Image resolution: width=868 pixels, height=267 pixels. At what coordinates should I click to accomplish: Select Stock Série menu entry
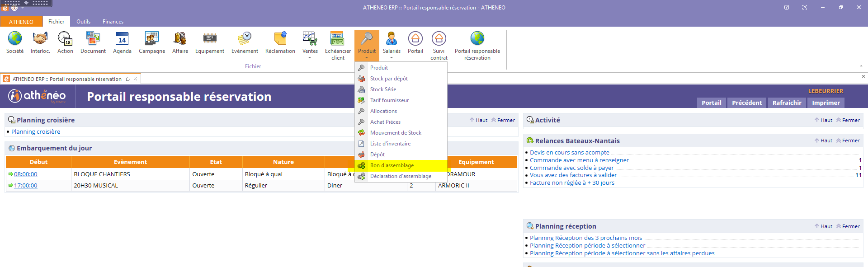[401, 89]
